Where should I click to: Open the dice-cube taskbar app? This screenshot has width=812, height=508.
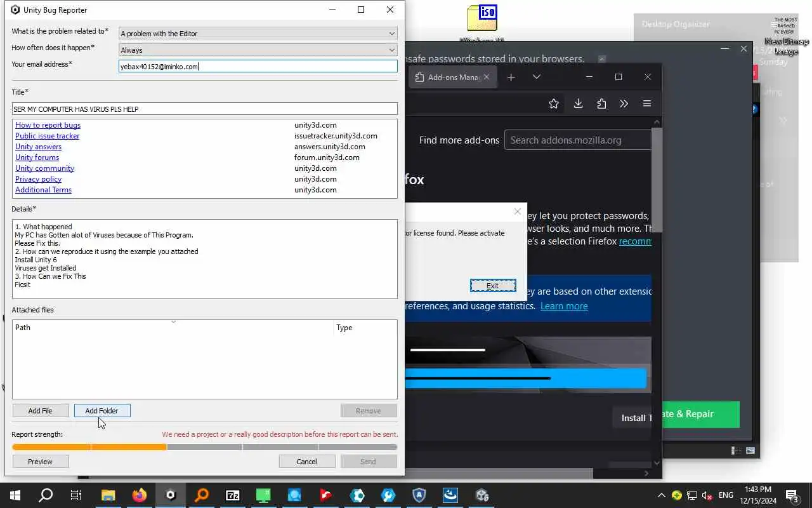click(481, 495)
